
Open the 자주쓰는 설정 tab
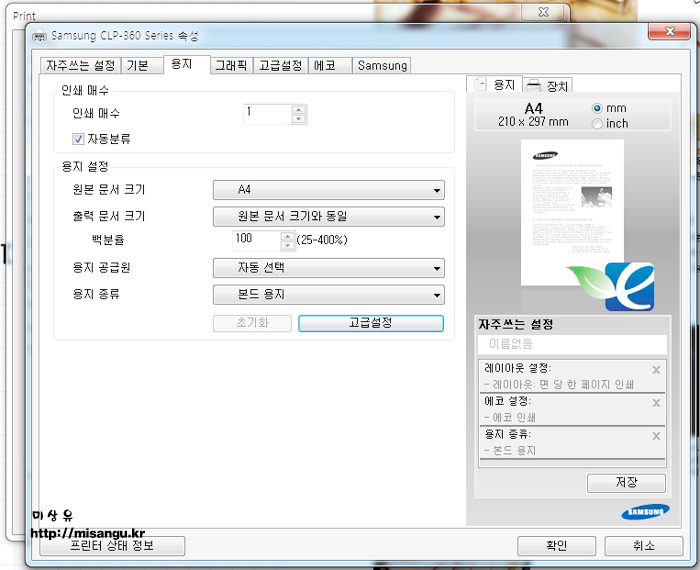(80, 65)
